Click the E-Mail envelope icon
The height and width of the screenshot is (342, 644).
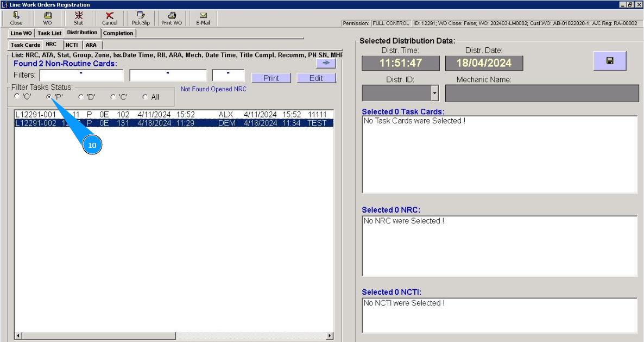click(203, 18)
